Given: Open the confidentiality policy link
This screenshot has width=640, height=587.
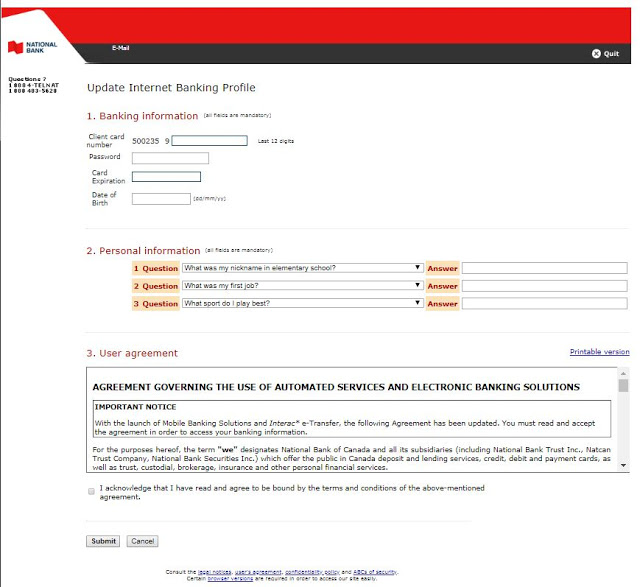Looking at the screenshot, I should [312, 572].
